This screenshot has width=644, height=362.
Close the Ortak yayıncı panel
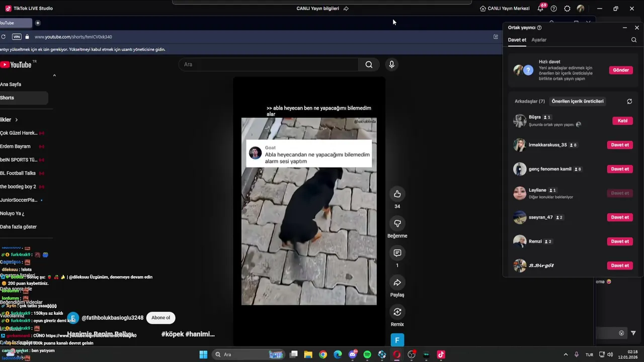click(x=637, y=28)
